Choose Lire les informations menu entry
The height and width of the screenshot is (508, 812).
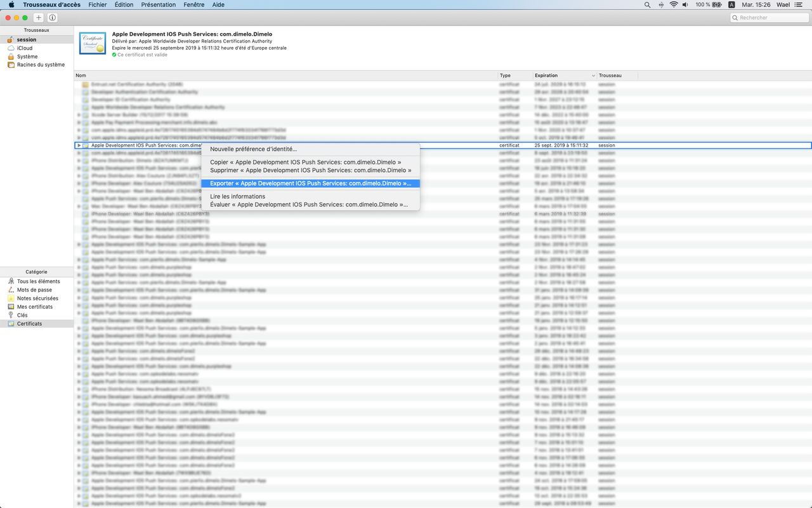point(310,197)
